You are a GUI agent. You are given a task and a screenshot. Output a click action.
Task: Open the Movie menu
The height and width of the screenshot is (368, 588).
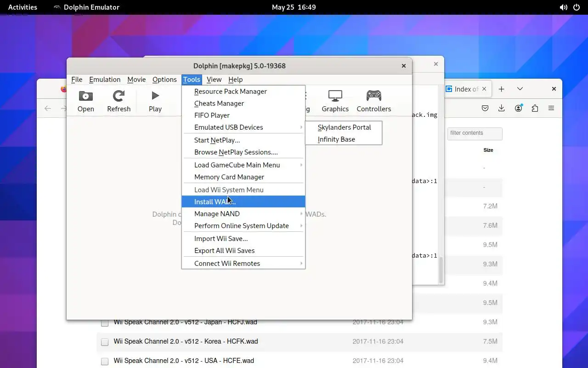pyautogui.click(x=136, y=80)
